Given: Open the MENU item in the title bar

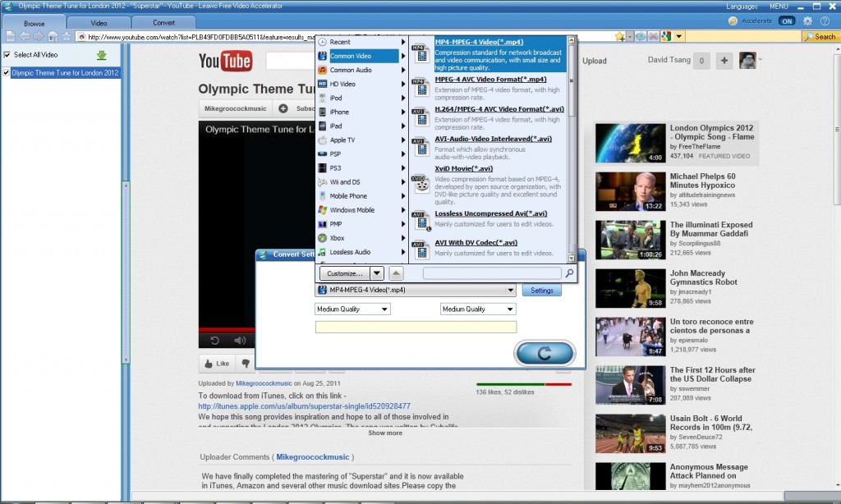Looking at the screenshot, I should [x=779, y=7].
